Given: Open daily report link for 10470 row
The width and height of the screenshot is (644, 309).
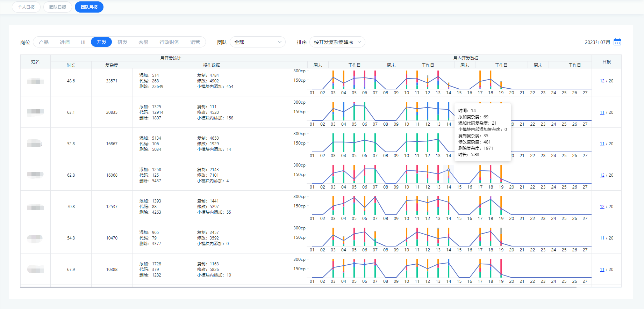Looking at the screenshot, I should coord(602,238).
